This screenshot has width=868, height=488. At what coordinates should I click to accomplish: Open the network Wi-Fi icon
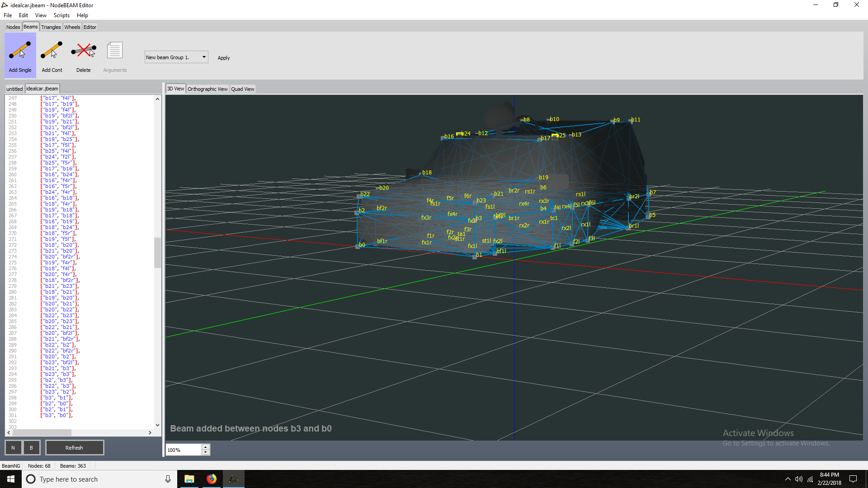[x=810, y=479]
